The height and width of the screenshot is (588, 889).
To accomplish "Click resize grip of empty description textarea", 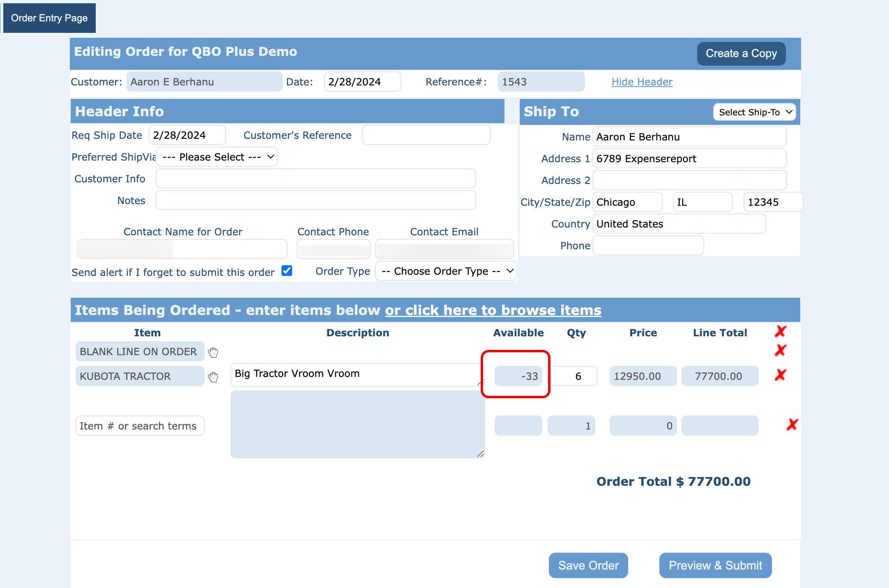I will click(x=480, y=454).
